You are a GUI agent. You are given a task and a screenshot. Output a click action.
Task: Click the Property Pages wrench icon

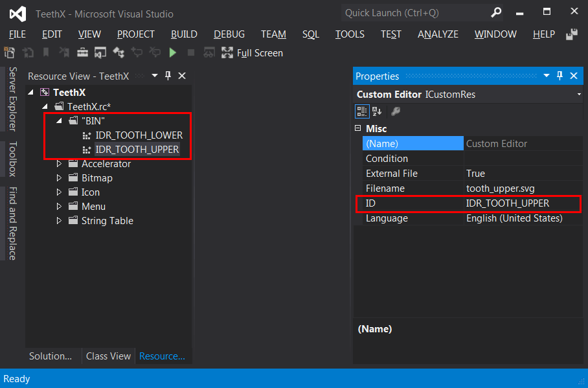pos(396,111)
